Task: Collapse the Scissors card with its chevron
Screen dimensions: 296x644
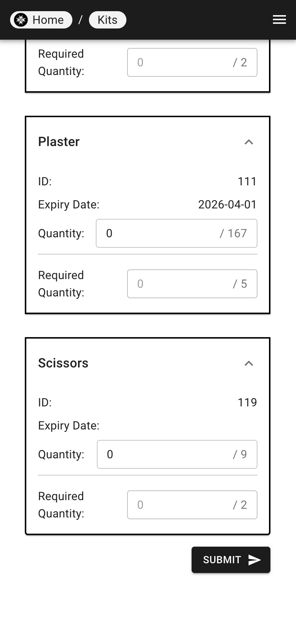Action: pyautogui.click(x=249, y=363)
